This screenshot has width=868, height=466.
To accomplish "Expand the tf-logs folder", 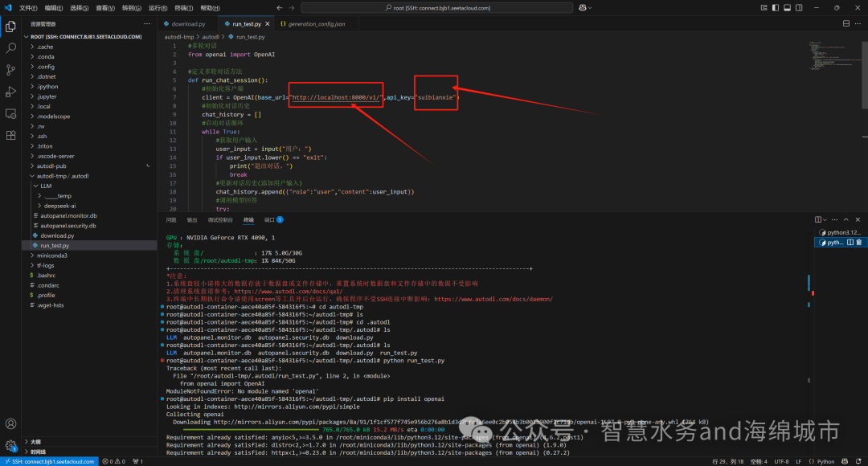I will pos(90,266).
